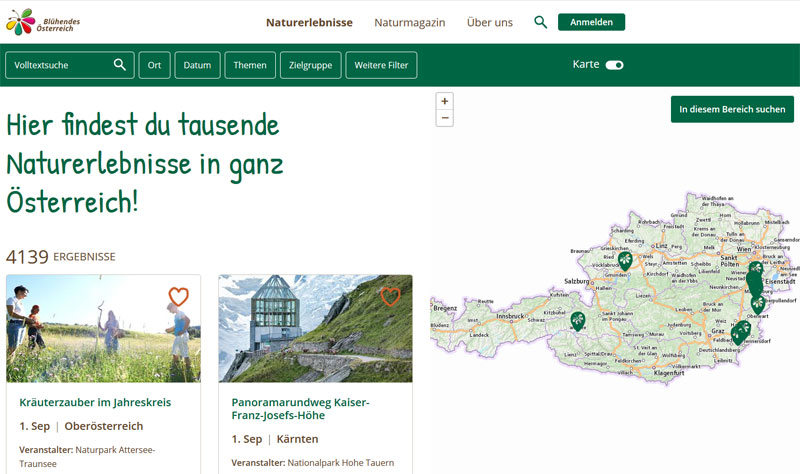The image size is (800, 474).
Task: Open Kräuterzauber im Jahreskreis title link
Action: pos(95,402)
